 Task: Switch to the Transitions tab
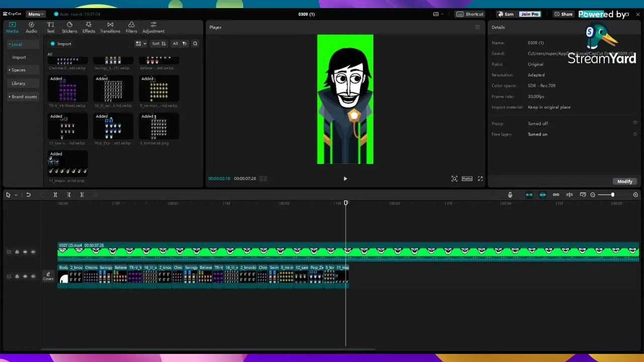click(x=110, y=27)
